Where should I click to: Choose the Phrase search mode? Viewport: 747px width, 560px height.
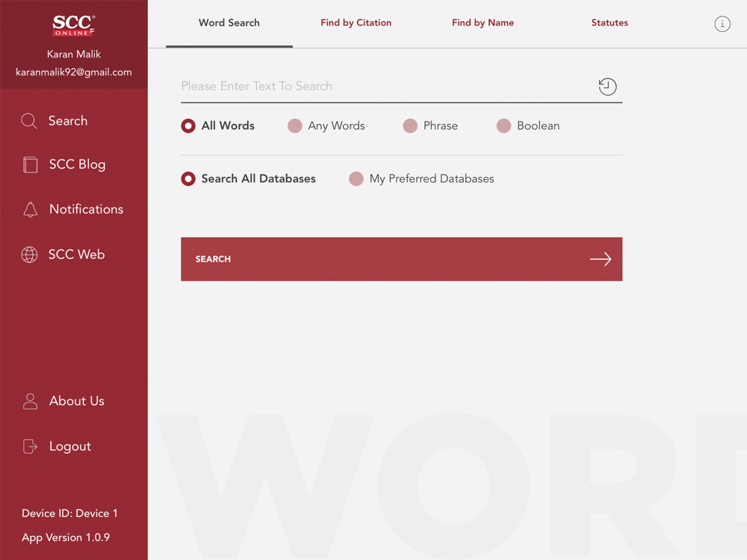(x=430, y=125)
